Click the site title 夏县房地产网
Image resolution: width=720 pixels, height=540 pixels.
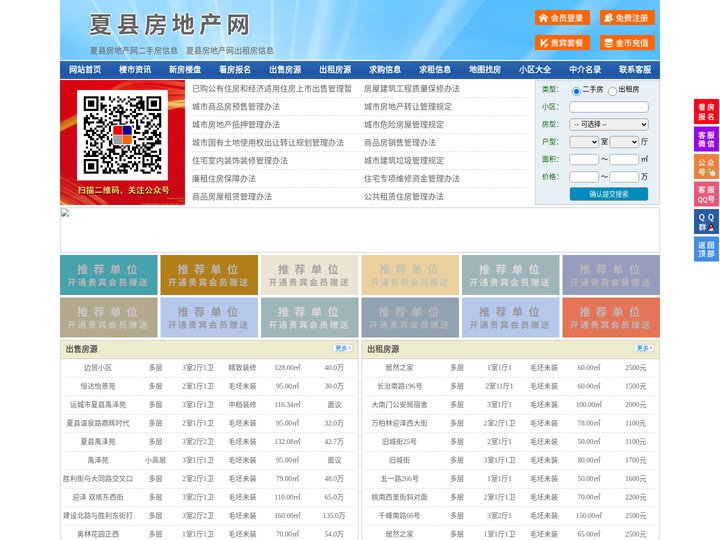pos(169,25)
